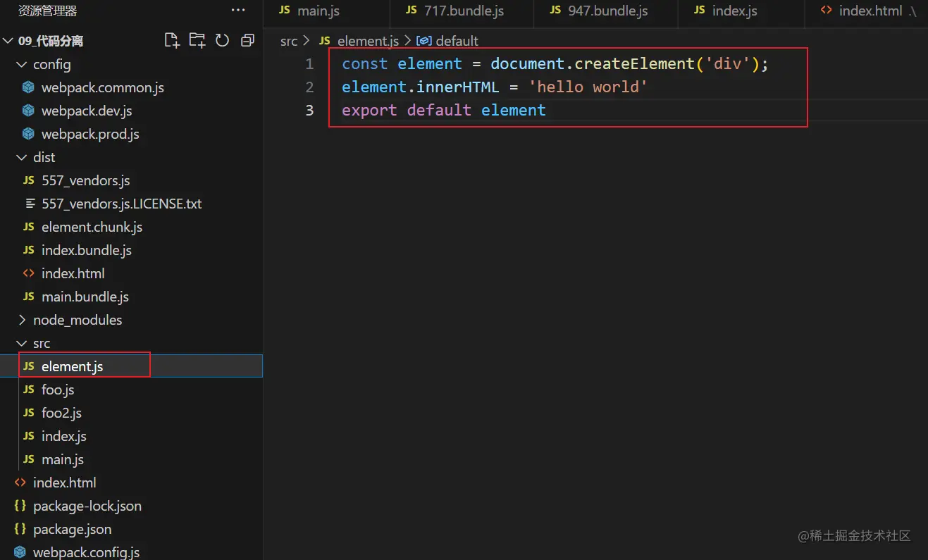The image size is (928, 560).
Task: Click the JS icon in element.js breadcrumb
Action: click(325, 41)
